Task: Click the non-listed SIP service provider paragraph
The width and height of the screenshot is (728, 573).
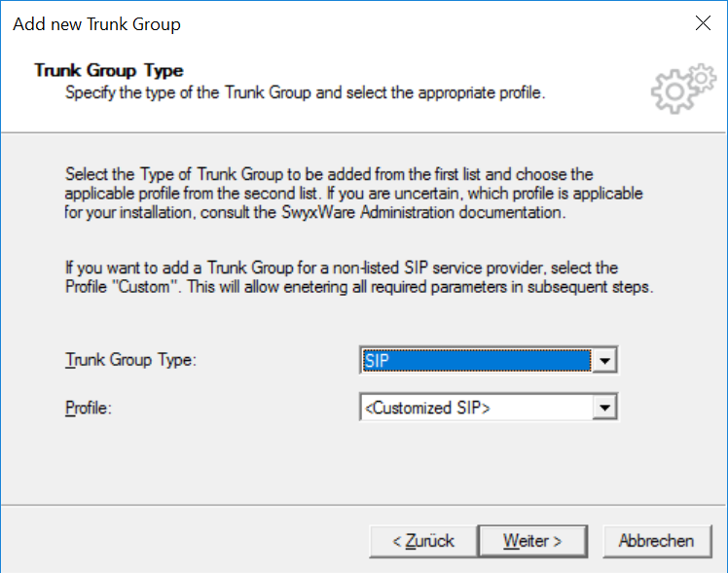Action: click(359, 277)
